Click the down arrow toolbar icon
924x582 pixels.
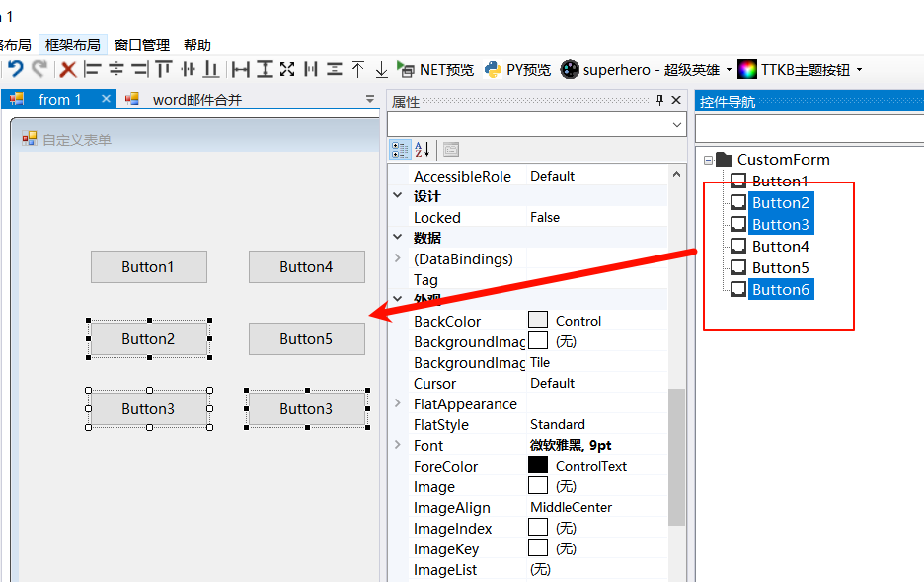coord(381,69)
